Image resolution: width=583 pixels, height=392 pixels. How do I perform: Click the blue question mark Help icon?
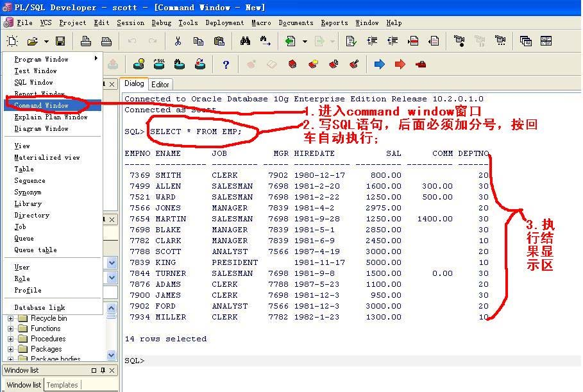[226, 65]
